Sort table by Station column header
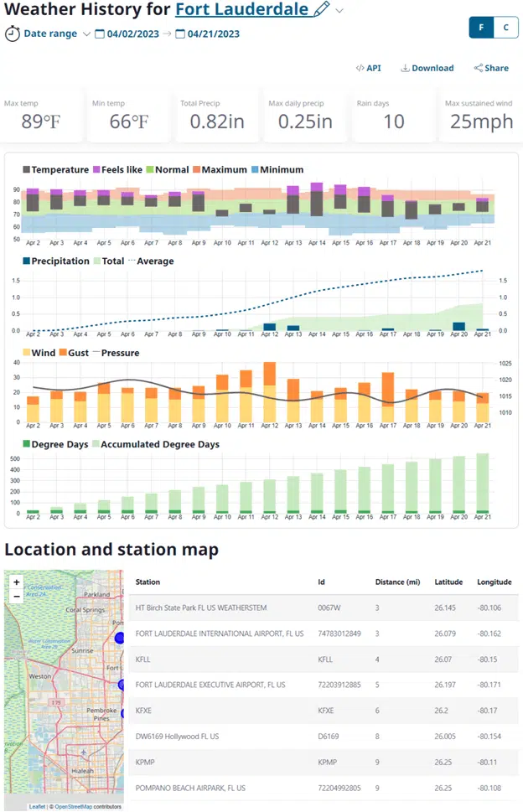Image resolution: width=523 pixels, height=812 pixels. (148, 582)
